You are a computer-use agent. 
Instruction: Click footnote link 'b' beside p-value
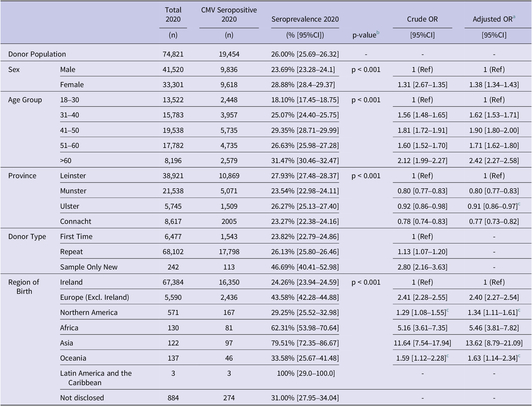tap(378, 33)
